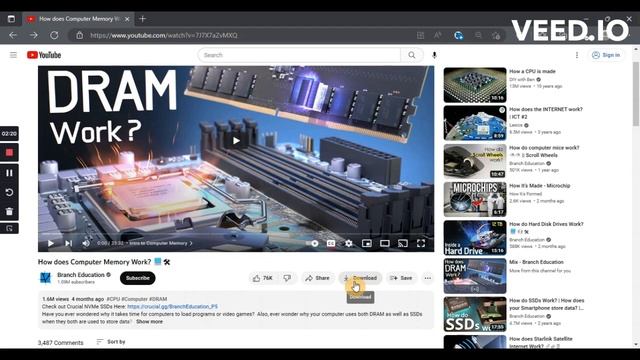Open the YouTube hamburger guide menu
This screenshot has height=360, width=640.
(13, 55)
